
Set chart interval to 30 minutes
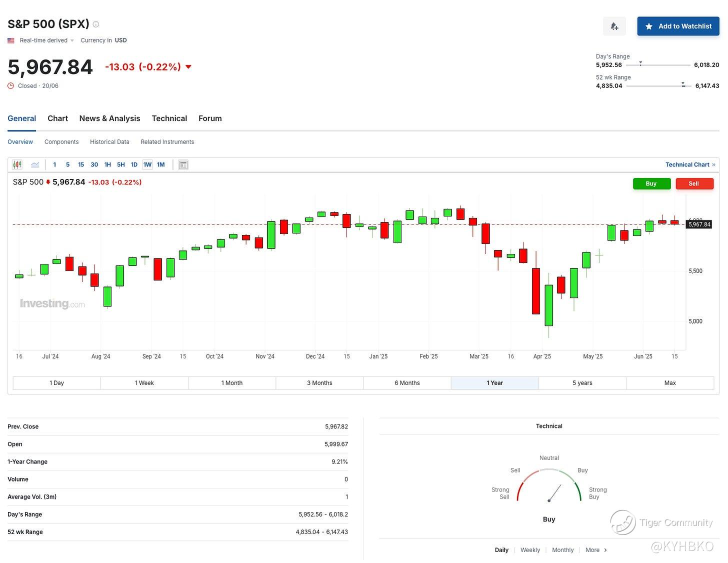pos(94,164)
